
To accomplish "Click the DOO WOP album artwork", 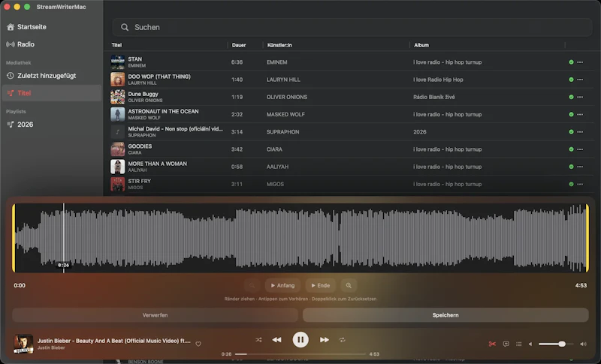I will coord(118,80).
